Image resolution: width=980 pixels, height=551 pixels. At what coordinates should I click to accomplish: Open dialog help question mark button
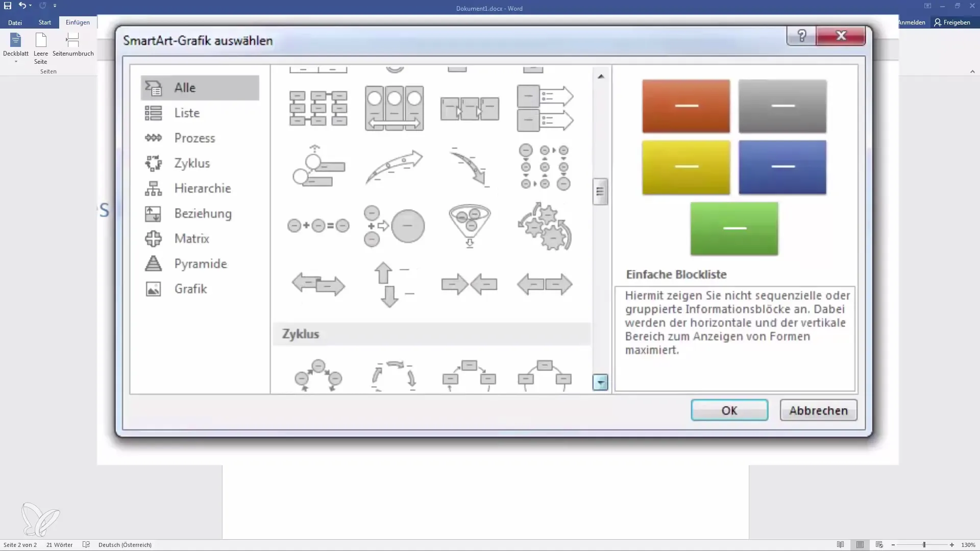[801, 36]
